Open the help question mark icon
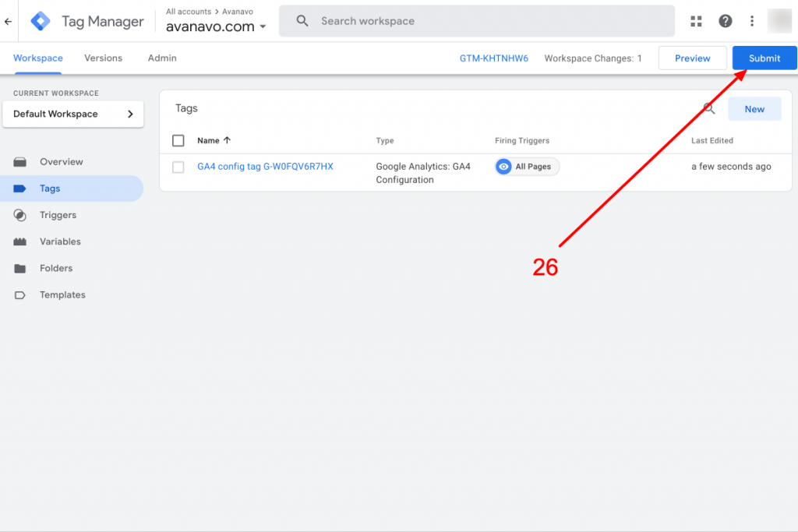Image resolution: width=798 pixels, height=532 pixels. pyautogui.click(x=725, y=21)
